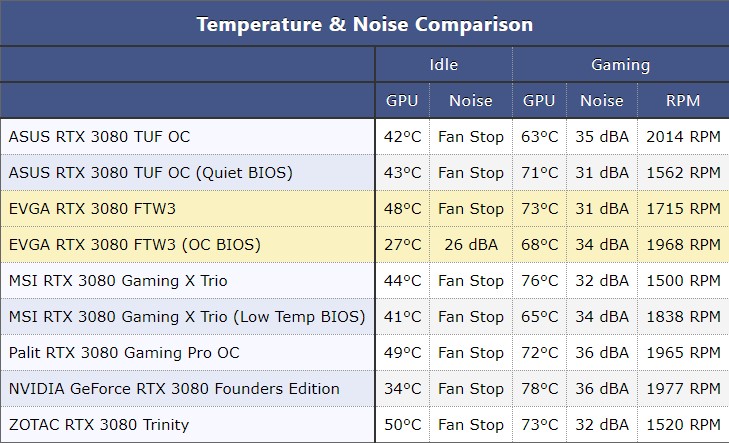Click the 1520 RPM cell for ZOTAC
This screenshot has width=729, height=443.
click(x=683, y=425)
